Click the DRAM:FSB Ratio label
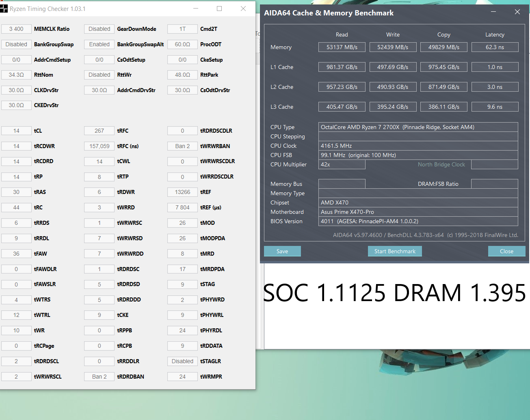 pyautogui.click(x=438, y=184)
